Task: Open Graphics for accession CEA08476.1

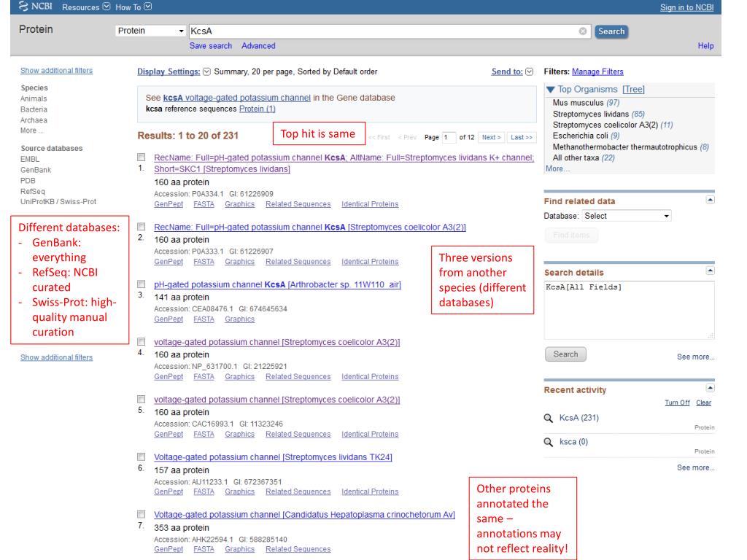Action: [239, 319]
